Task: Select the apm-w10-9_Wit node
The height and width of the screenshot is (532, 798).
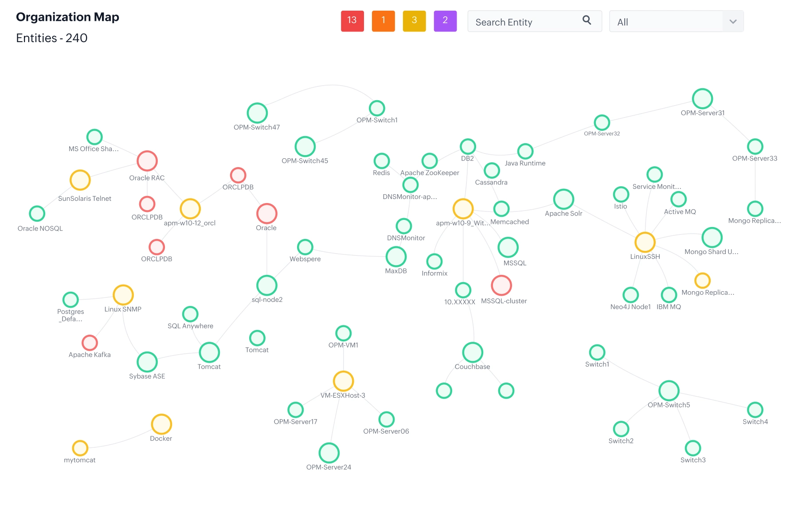Action: [463, 209]
